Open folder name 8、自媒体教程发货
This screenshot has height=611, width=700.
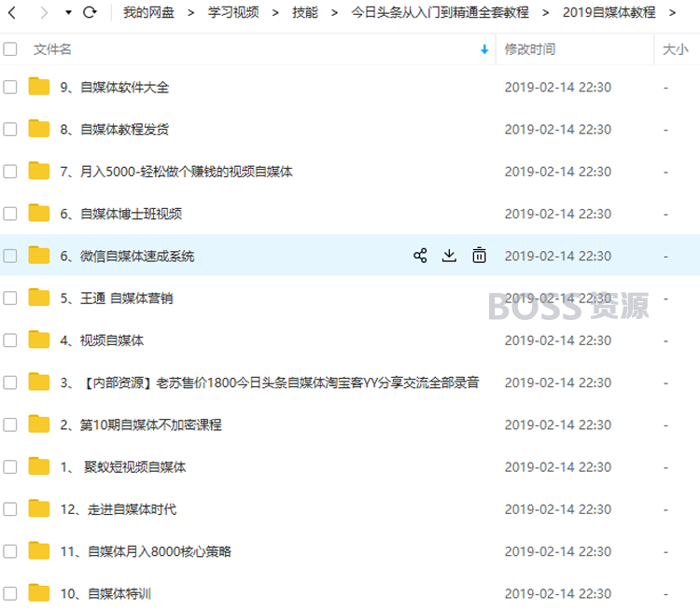click(115, 130)
